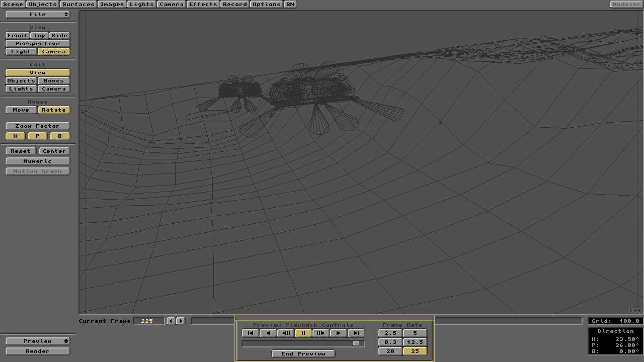Screen dimensions: 644x362
Task: Toggle the P pitch rotation axis
Action: coord(38,136)
